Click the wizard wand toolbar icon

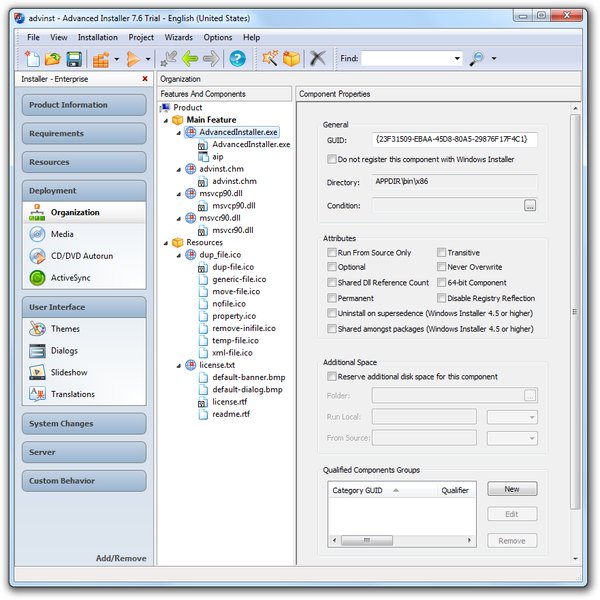270,59
